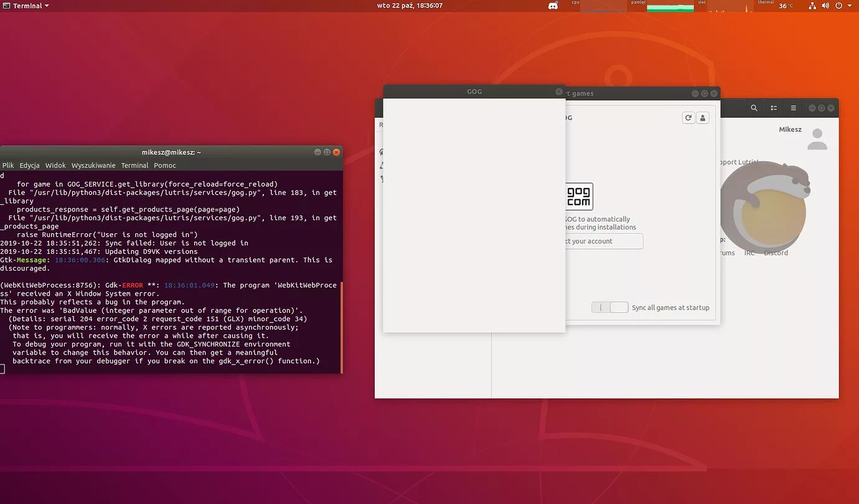859x504 pixels.
Task: Open the IRC link
Action: [x=749, y=253]
